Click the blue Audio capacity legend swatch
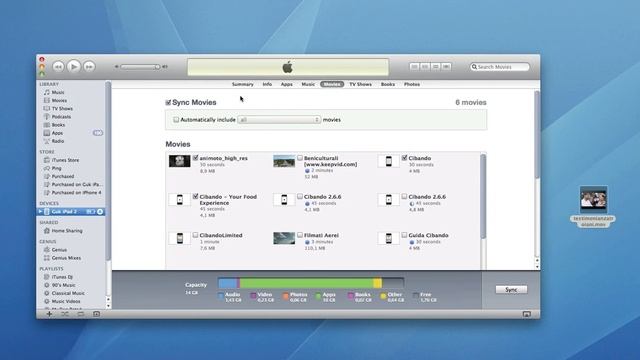This screenshot has width=640, height=360. point(221,296)
